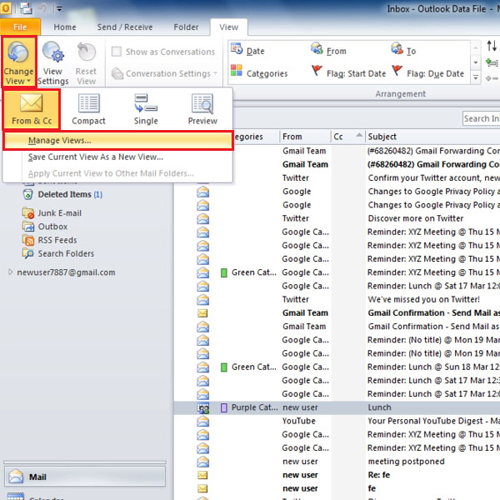Click the green category swatch on the Google Ca... row with 'Reminder: XYZ Meeting' subject

[224, 273]
